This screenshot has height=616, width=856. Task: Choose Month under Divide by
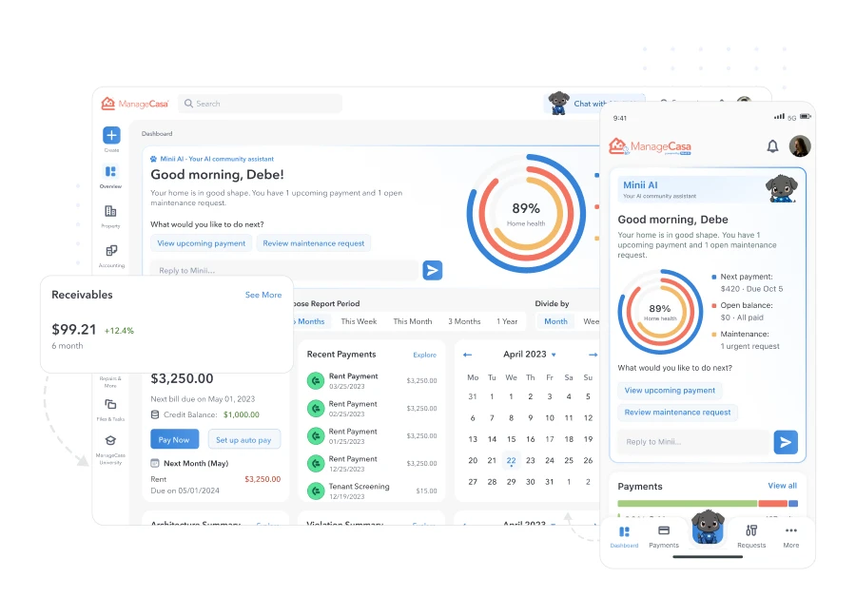pyautogui.click(x=555, y=321)
